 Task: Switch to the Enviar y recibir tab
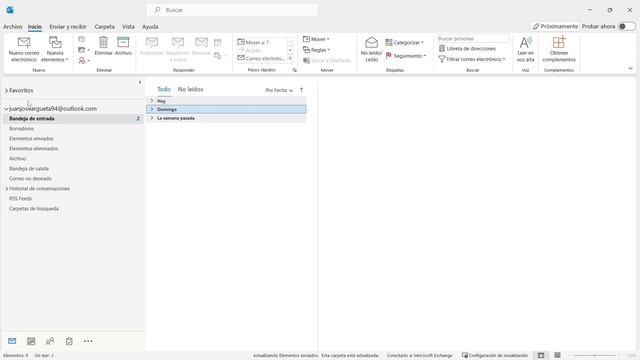pos(68,27)
